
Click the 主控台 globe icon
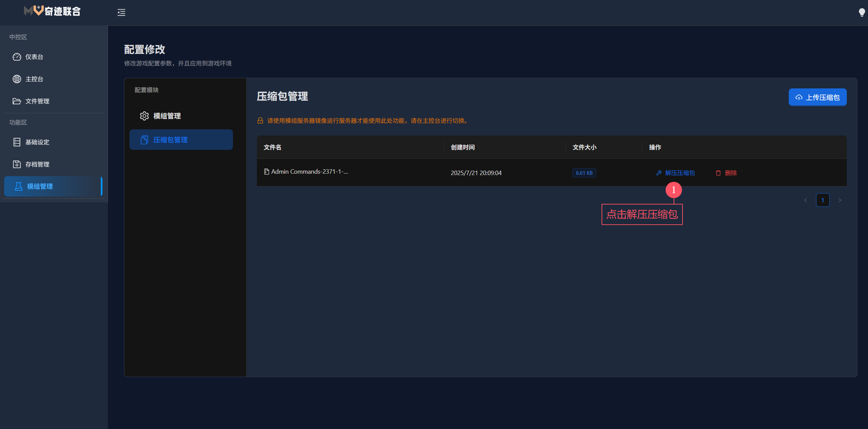click(x=17, y=79)
